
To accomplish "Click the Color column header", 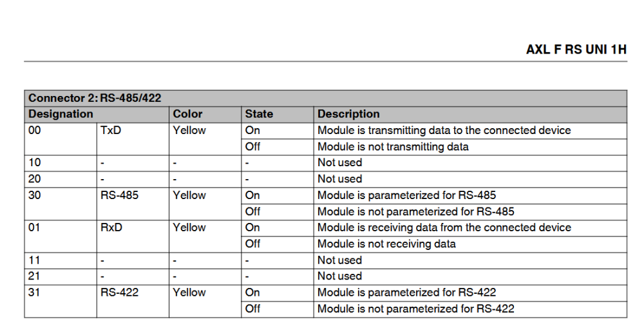I will click(187, 114).
